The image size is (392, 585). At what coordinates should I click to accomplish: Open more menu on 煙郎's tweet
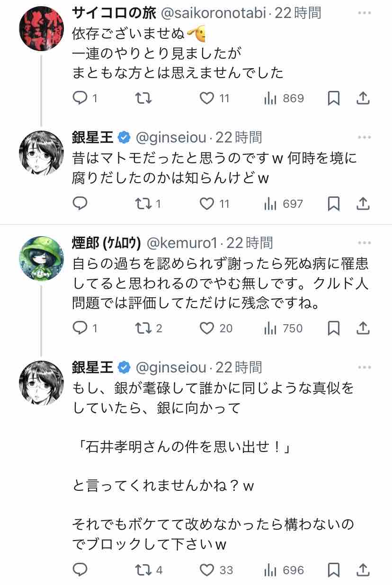(364, 243)
